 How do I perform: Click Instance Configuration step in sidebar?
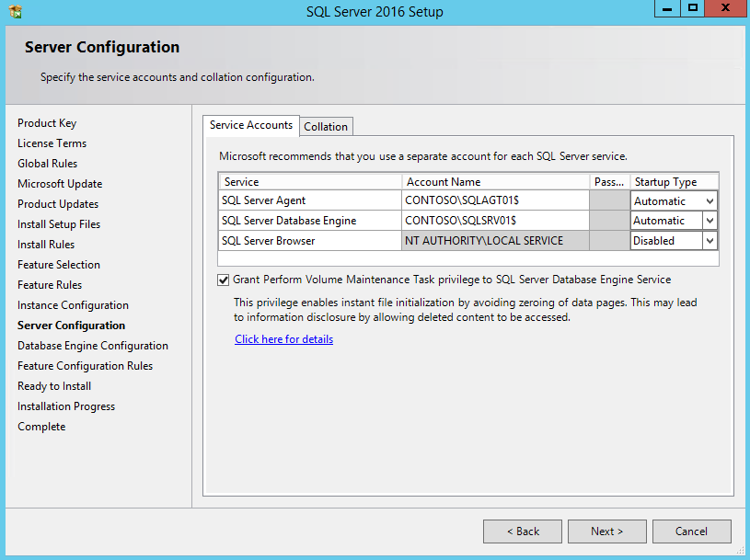[x=74, y=305]
